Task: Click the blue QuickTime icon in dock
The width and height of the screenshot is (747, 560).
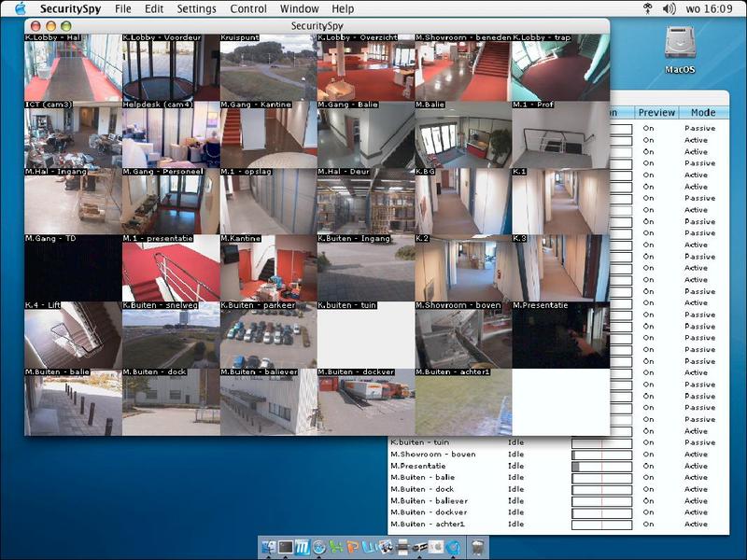Action: [452, 546]
